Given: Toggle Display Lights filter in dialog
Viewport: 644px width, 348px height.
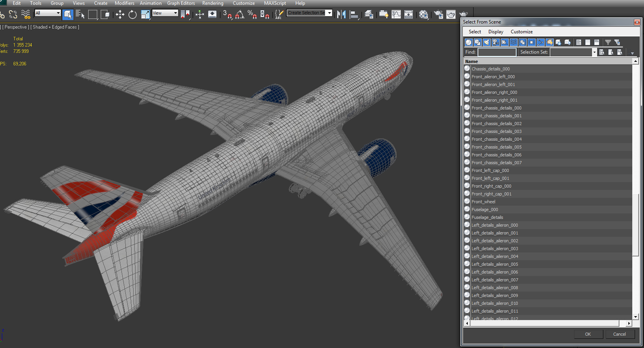Looking at the screenshot, I should [486, 42].
